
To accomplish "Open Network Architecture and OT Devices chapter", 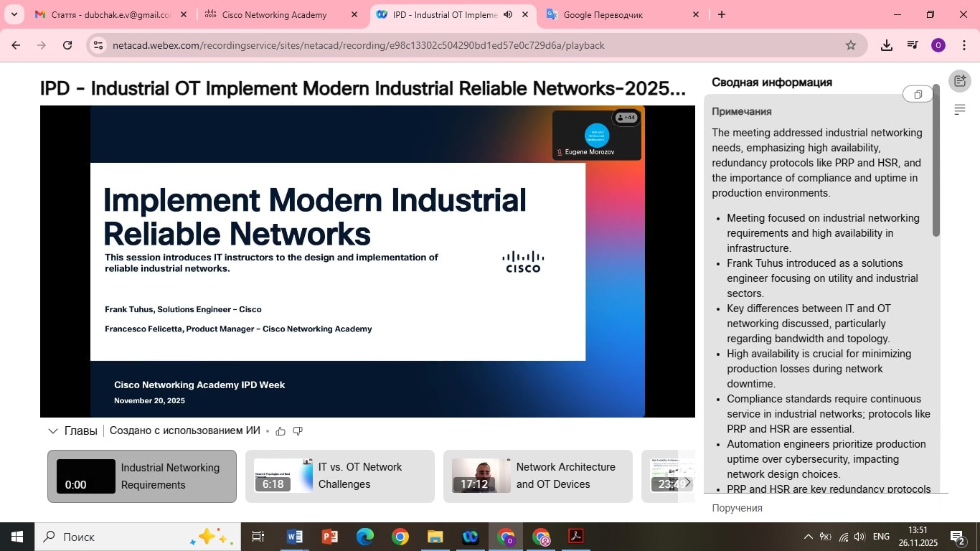I will pos(537,476).
